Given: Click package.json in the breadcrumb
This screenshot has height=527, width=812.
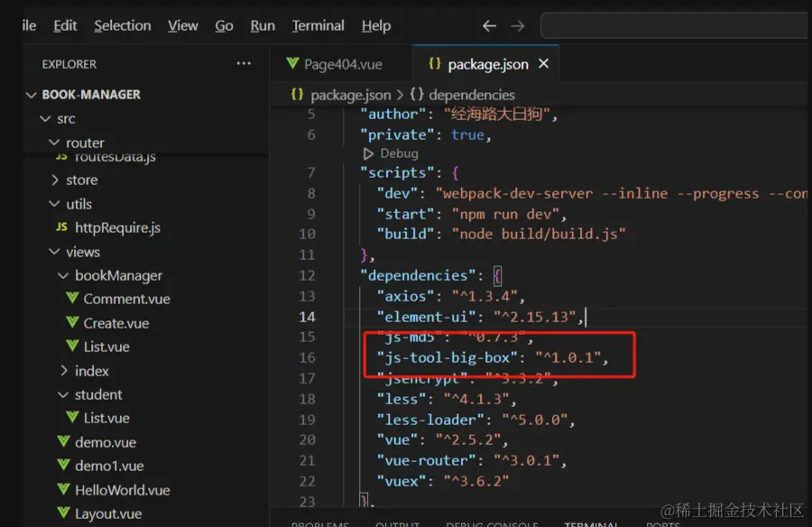Looking at the screenshot, I should pos(351,95).
